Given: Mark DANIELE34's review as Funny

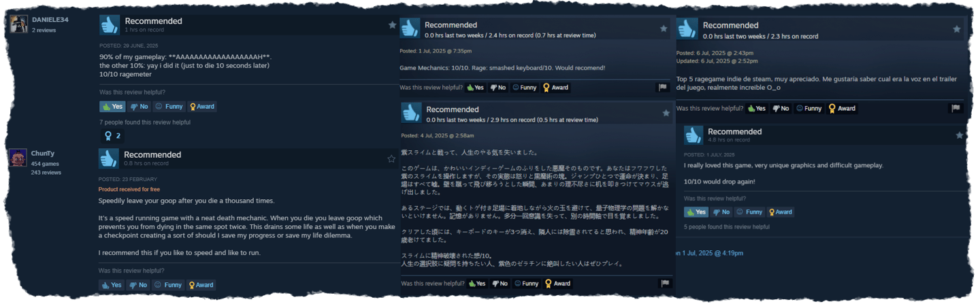Looking at the screenshot, I should (x=169, y=107).
